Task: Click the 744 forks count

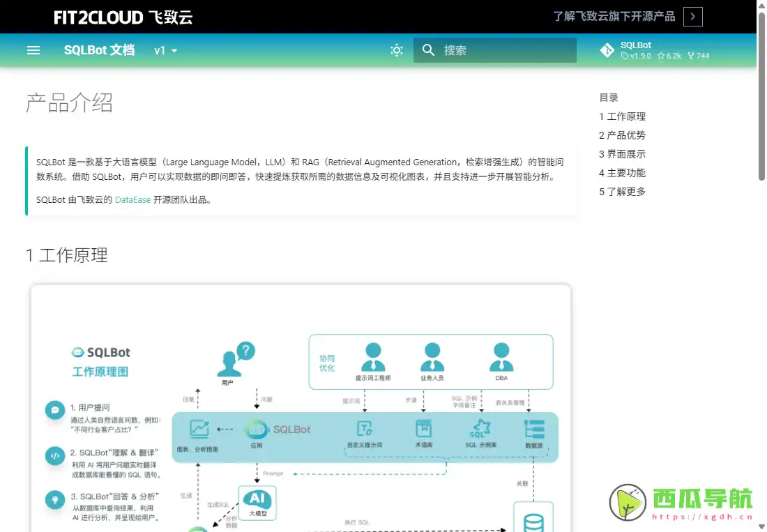Action: point(699,56)
